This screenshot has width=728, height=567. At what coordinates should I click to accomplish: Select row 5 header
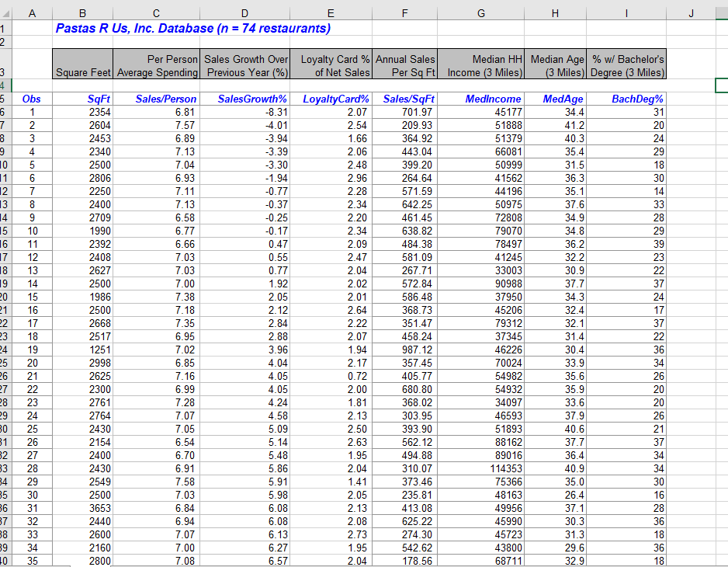click(x=4, y=99)
